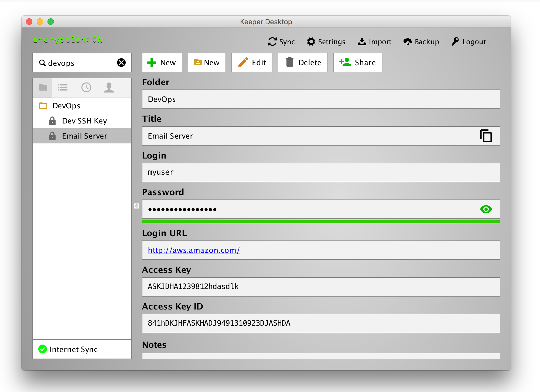Viewport: 540px width, 392px height.
Task: Select the Dev SSH Key record
Action: [x=84, y=121]
